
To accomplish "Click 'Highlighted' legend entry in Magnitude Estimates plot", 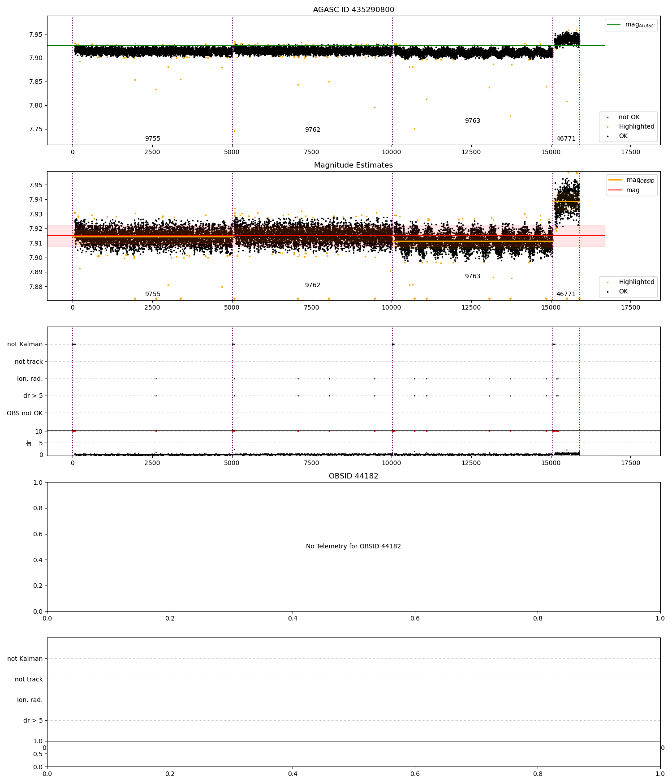I will tap(637, 282).
